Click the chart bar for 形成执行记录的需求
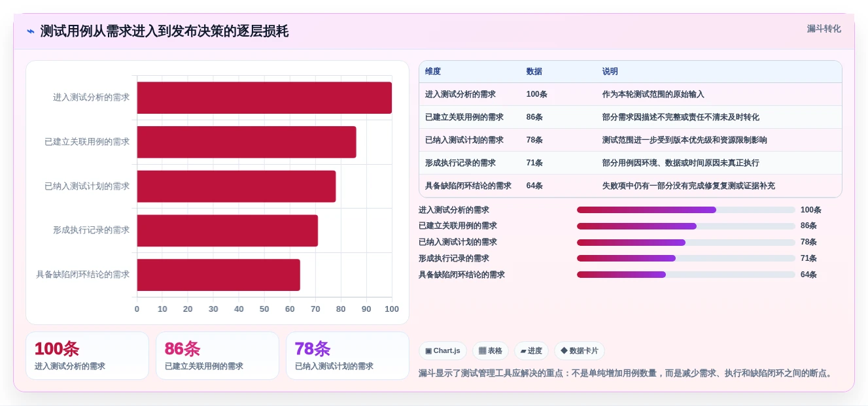868x406 pixels. 227,231
